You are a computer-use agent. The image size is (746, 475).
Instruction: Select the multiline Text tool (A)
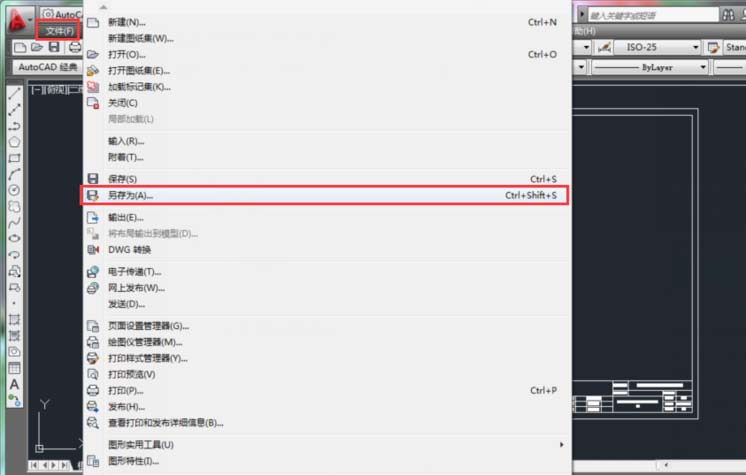14,384
